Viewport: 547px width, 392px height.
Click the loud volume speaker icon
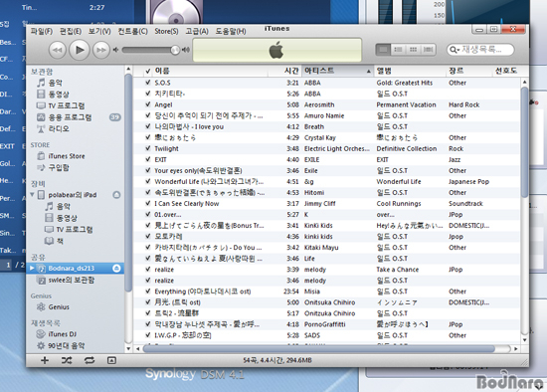coord(186,50)
